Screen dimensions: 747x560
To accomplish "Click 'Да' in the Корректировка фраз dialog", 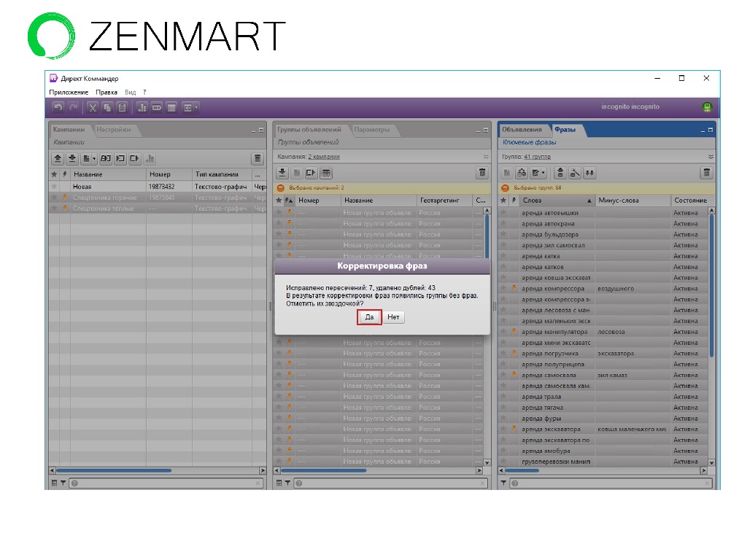I will tap(369, 317).
